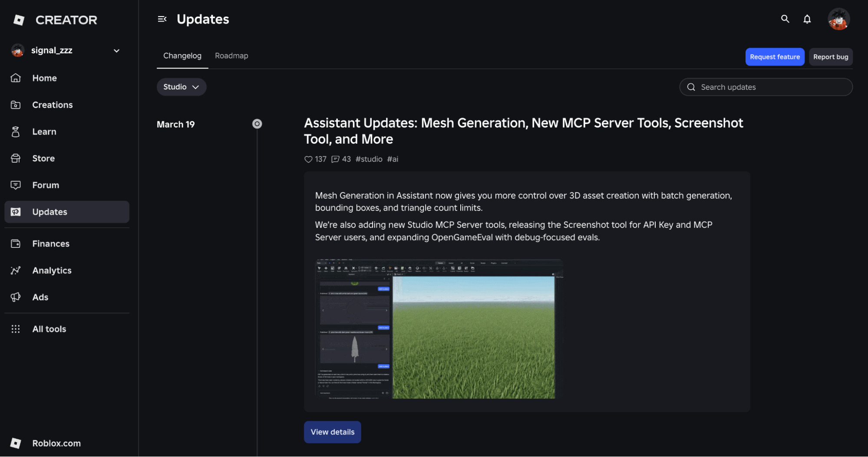Click the #studio hashtag
868x457 pixels.
[x=369, y=159]
